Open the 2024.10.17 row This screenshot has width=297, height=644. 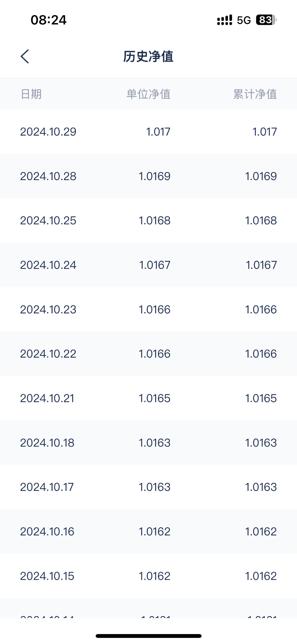148,487
